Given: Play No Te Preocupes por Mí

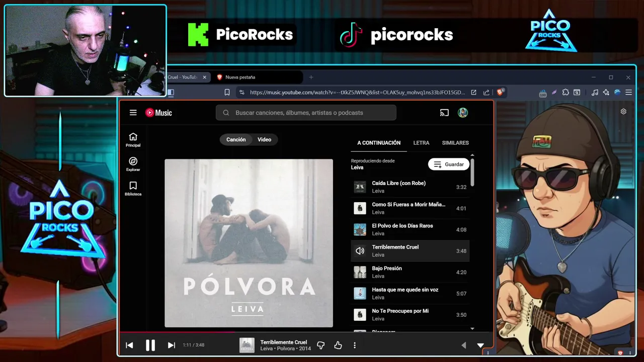Looking at the screenshot, I should [x=410, y=315].
